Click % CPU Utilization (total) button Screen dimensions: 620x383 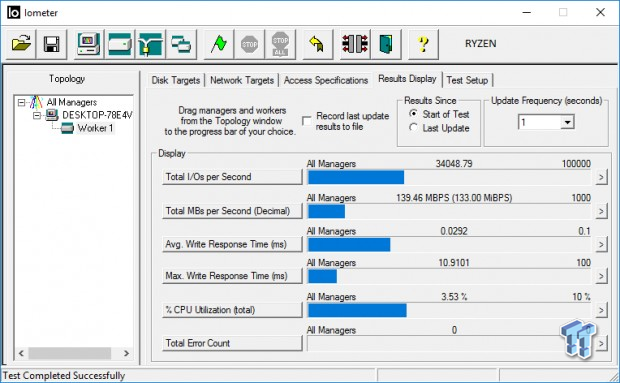point(232,310)
